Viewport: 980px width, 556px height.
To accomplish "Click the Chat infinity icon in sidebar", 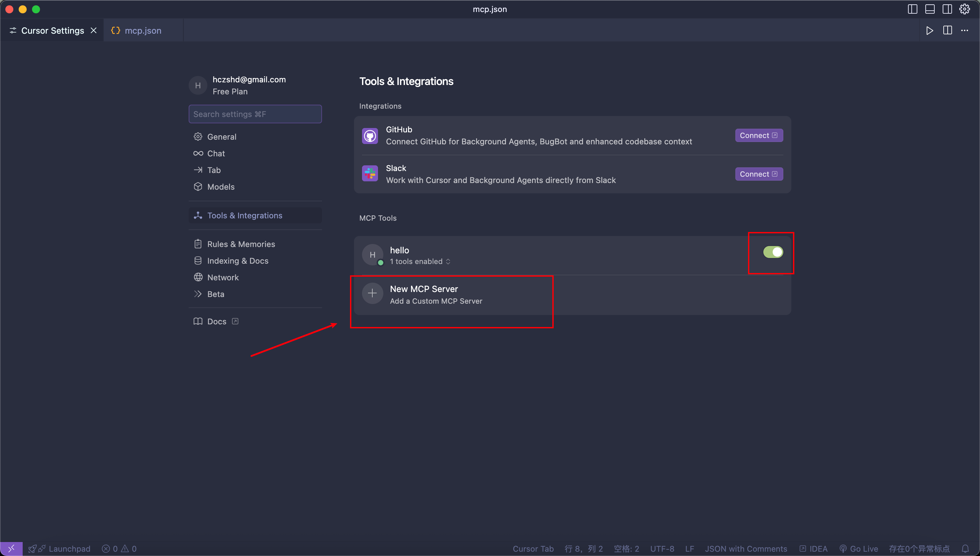I will click(x=198, y=153).
